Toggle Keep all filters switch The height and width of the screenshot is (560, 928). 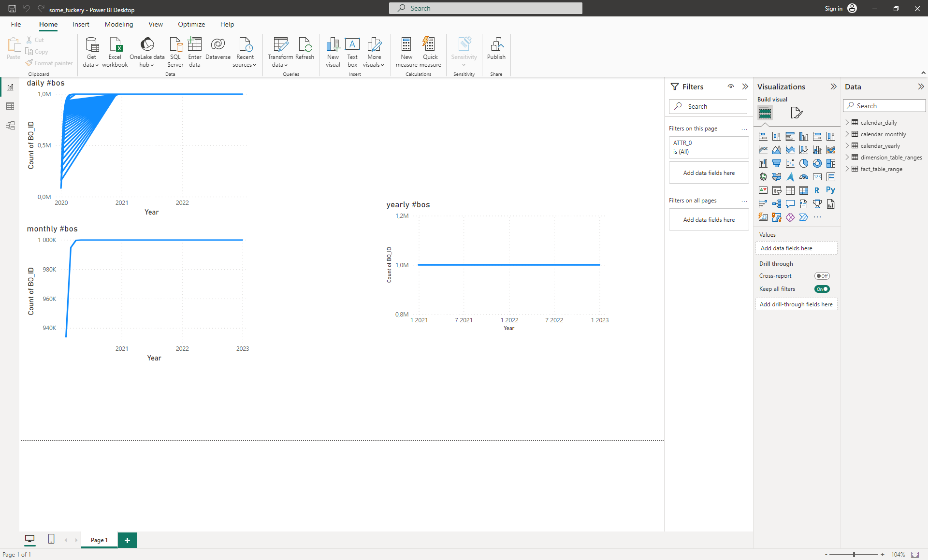[822, 289]
